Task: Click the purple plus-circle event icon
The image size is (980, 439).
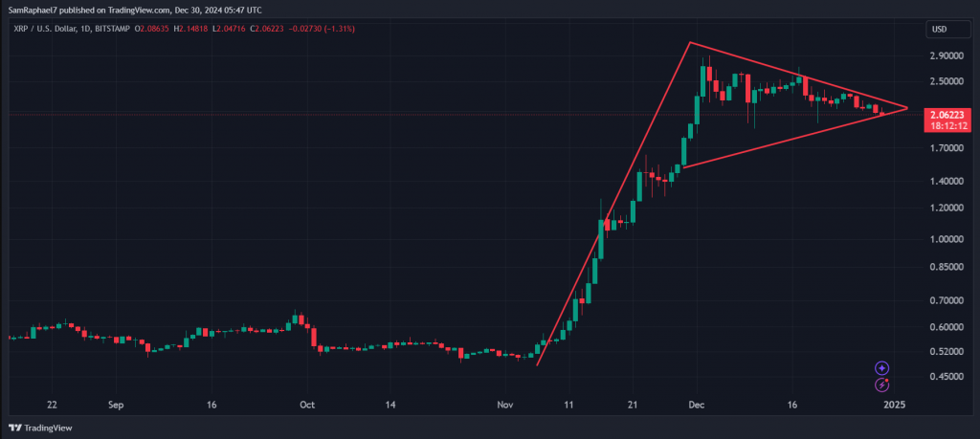Action: click(x=881, y=367)
